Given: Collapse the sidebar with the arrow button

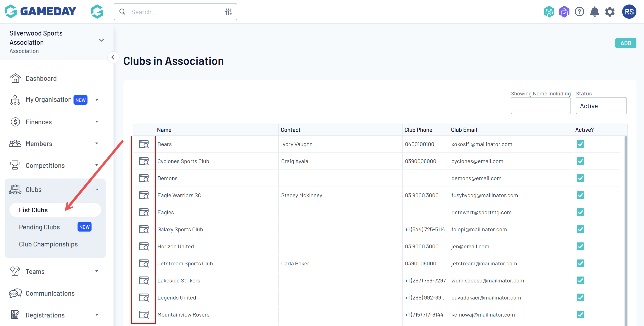Looking at the screenshot, I should click(x=113, y=58).
